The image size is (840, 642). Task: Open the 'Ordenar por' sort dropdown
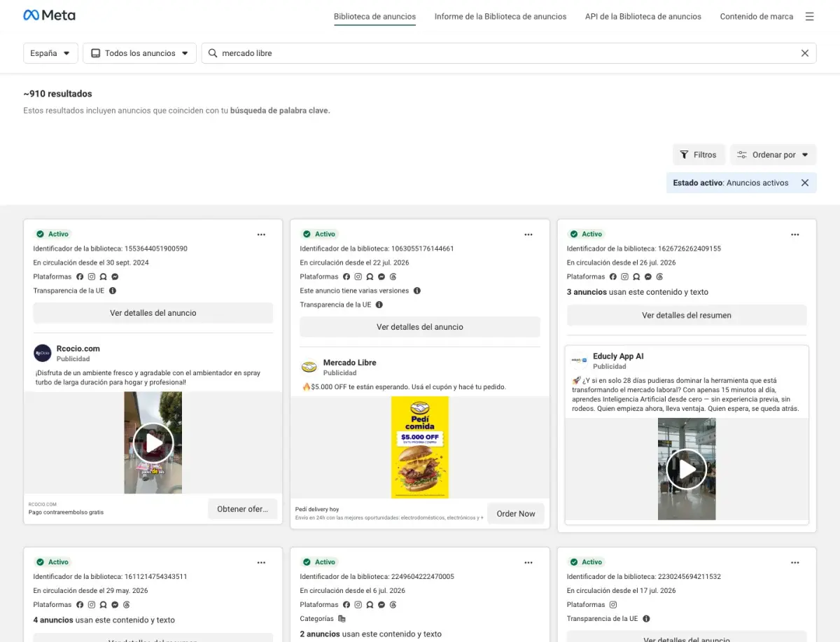(773, 155)
